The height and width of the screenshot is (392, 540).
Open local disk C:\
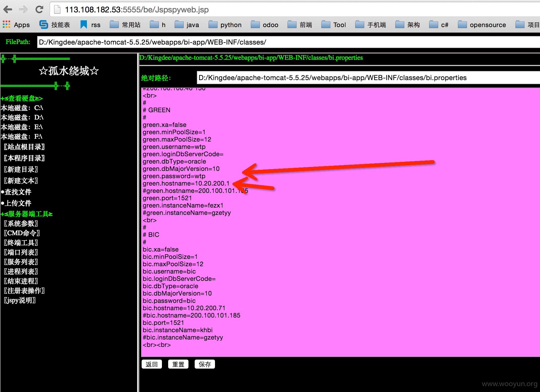click(22, 108)
